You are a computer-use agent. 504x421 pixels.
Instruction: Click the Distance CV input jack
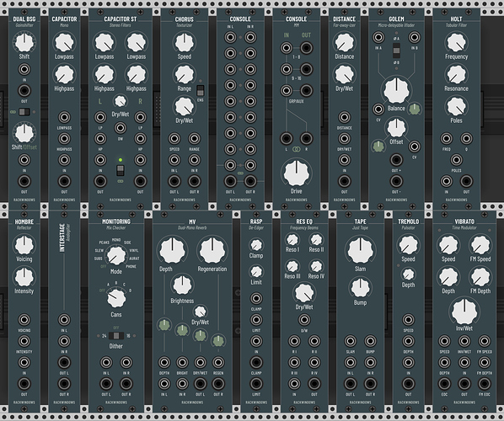[x=344, y=117]
